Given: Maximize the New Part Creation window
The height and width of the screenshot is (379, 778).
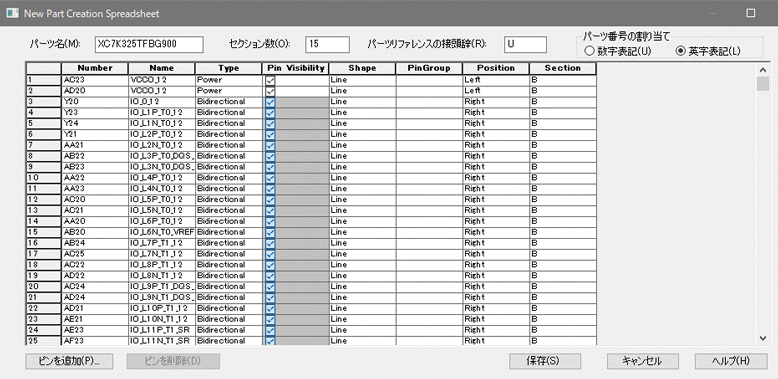Looking at the screenshot, I should coord(750,13).
